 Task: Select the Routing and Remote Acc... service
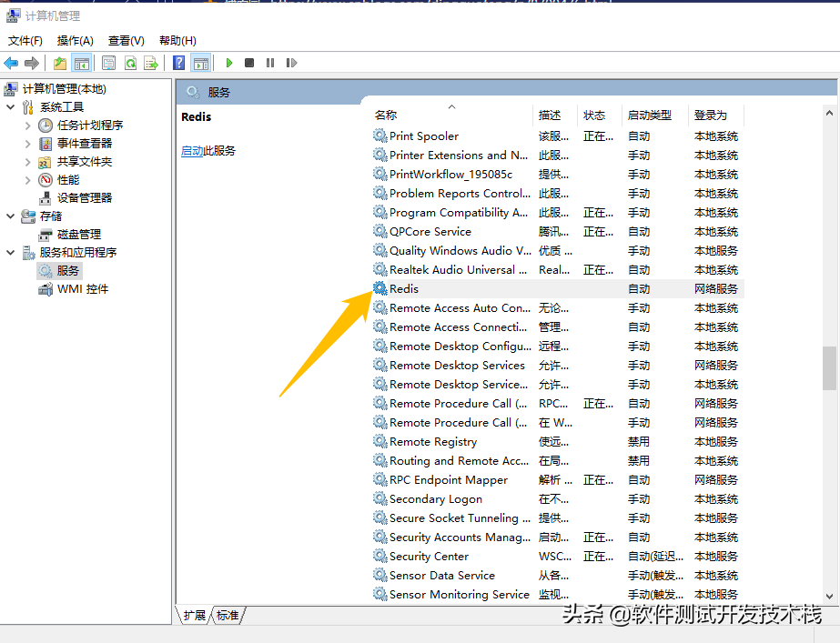557,460
